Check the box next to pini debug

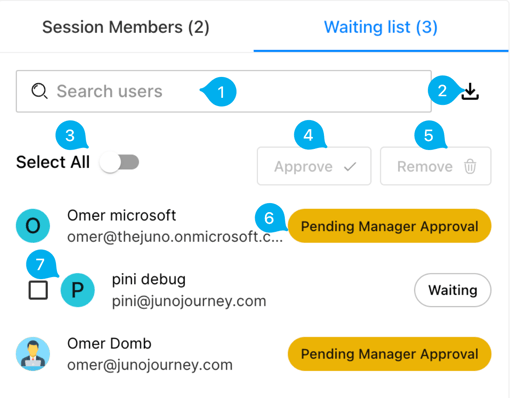pos(38,290)
